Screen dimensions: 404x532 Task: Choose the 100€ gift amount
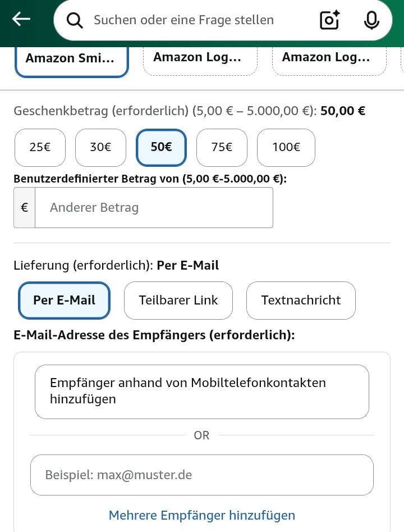click(x=286, y=147)
